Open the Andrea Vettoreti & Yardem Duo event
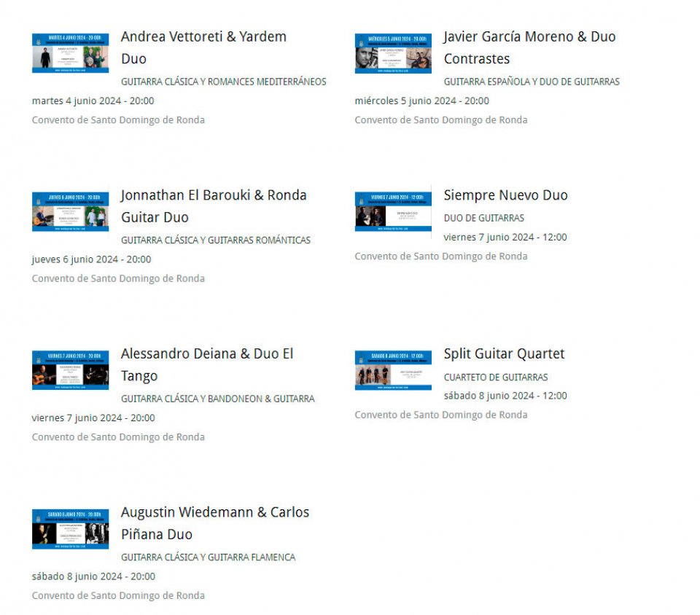The height and width of the screenshot is (615, 700). 203,37
